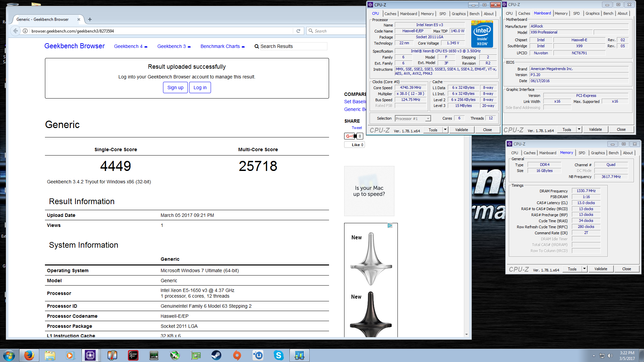Click Validate in the CPU window
This screenshot has width=644, height=362.
(462, 130)
